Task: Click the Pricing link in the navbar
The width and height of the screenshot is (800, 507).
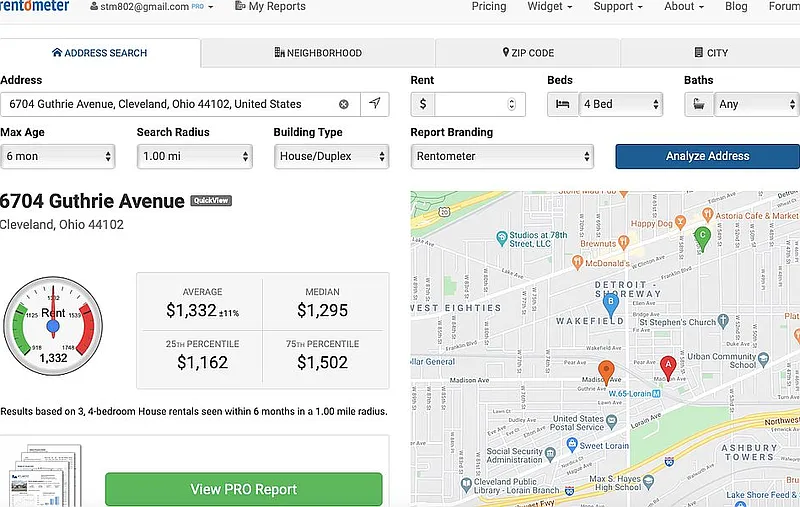Action: tap(489, 6)
